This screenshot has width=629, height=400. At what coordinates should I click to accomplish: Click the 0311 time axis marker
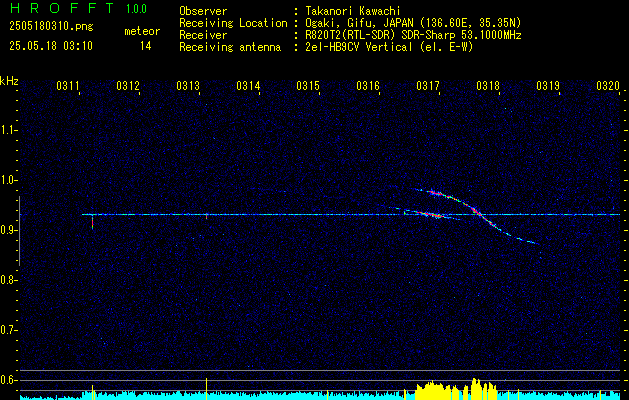pyautogui.click(x=67, y=85)
